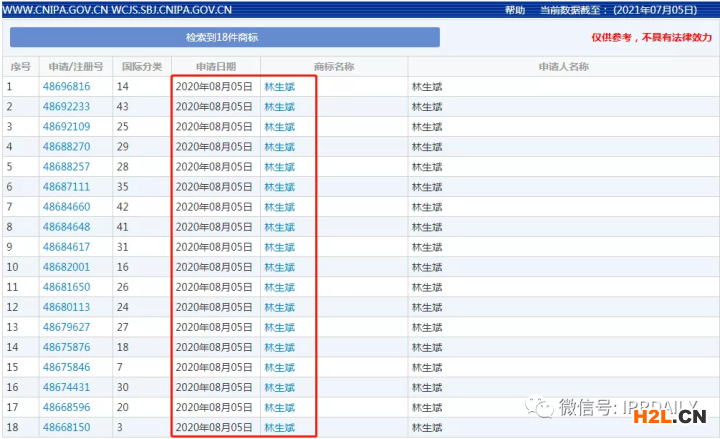720x439 pixels.
Task: Open 林生斌 trademark name in row 1
Action: (x=279, y=87)
